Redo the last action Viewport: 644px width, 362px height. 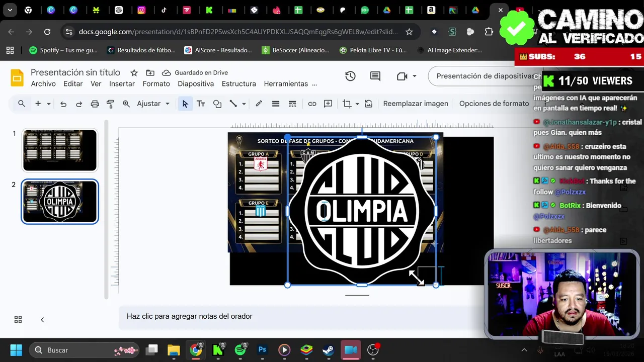(79, 104)
